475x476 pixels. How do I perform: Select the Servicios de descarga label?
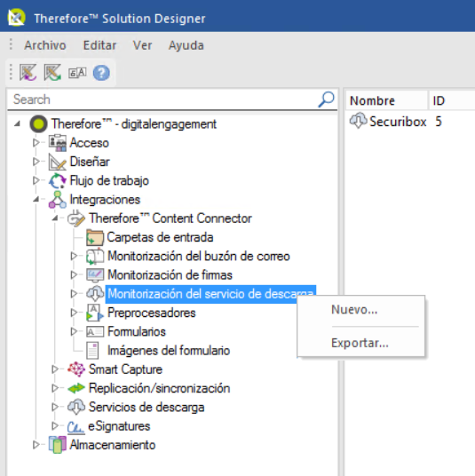click(x=146, y=408)
